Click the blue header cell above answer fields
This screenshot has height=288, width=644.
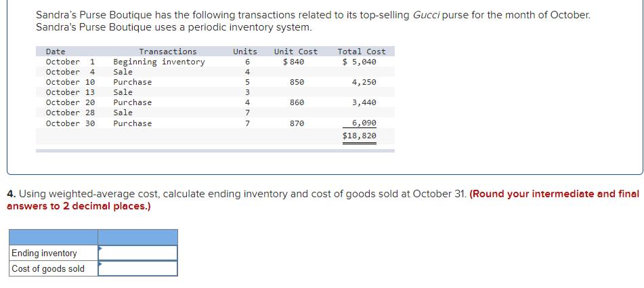tap(138, 236)
